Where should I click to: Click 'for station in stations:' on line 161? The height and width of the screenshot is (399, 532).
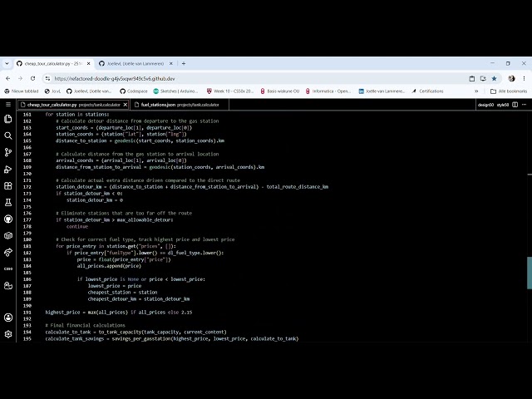tap(77, 115)
